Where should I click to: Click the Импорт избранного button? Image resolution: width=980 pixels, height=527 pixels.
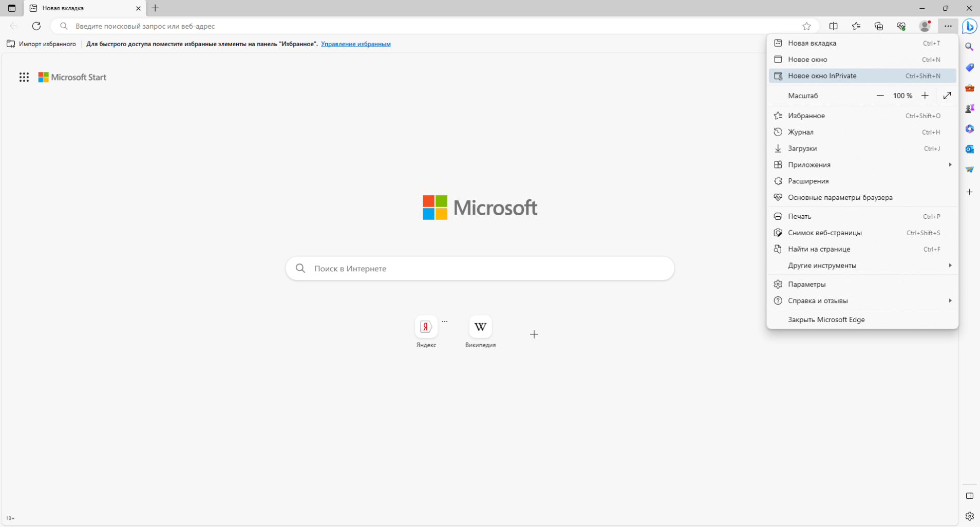click(x=42, y=44)
